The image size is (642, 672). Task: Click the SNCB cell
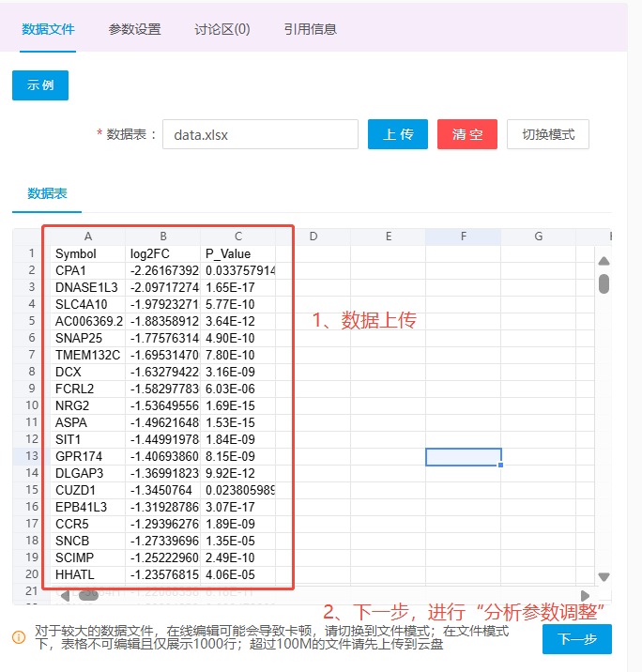[x=88, y=541]
